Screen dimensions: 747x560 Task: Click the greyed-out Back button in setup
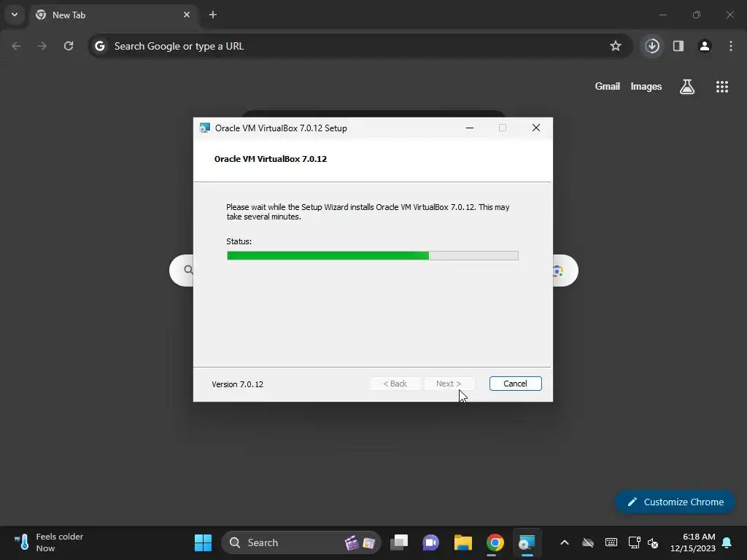[395, 384]
